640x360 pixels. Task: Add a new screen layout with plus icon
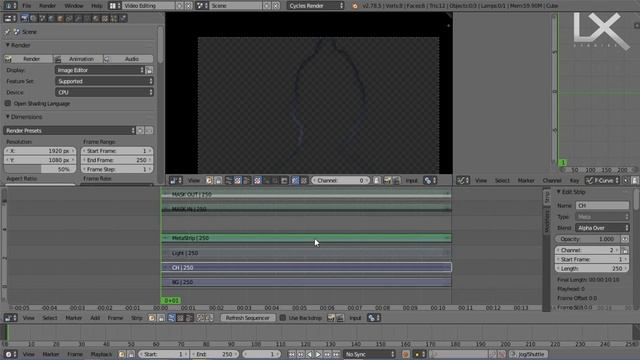pos(180,6)
